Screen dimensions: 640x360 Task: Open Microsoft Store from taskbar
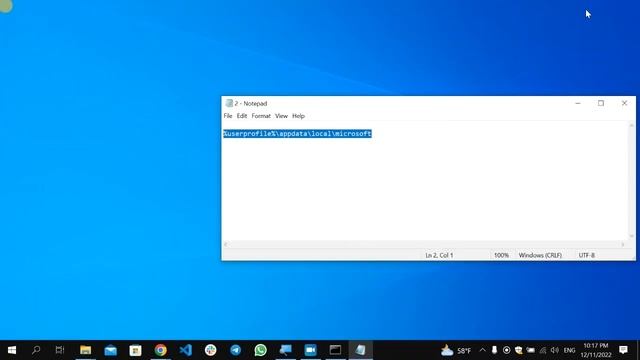(135, 350)
